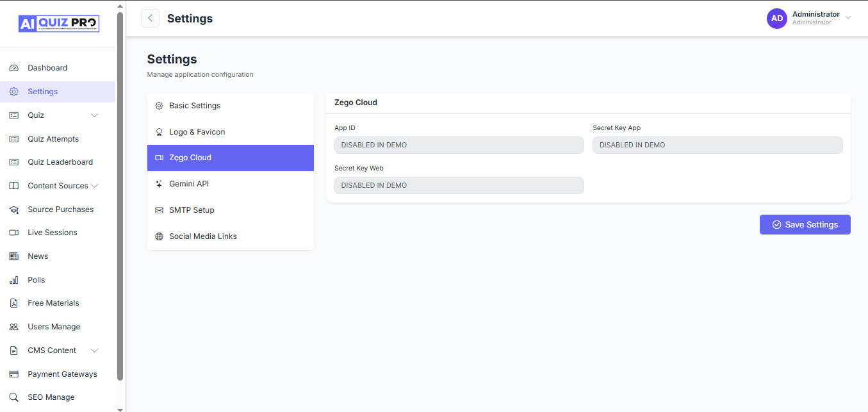
Task: Click the SMTP Setup envelope icon
Action: point(160,210)
